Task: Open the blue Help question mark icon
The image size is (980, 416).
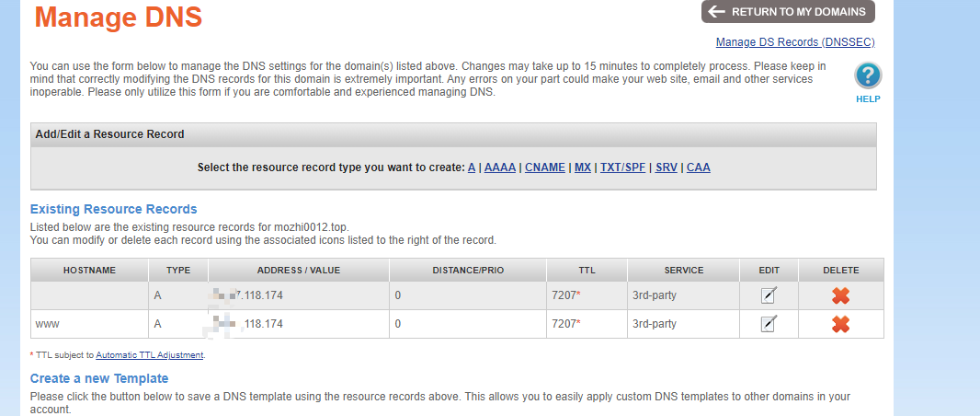Action: (868, 75)
